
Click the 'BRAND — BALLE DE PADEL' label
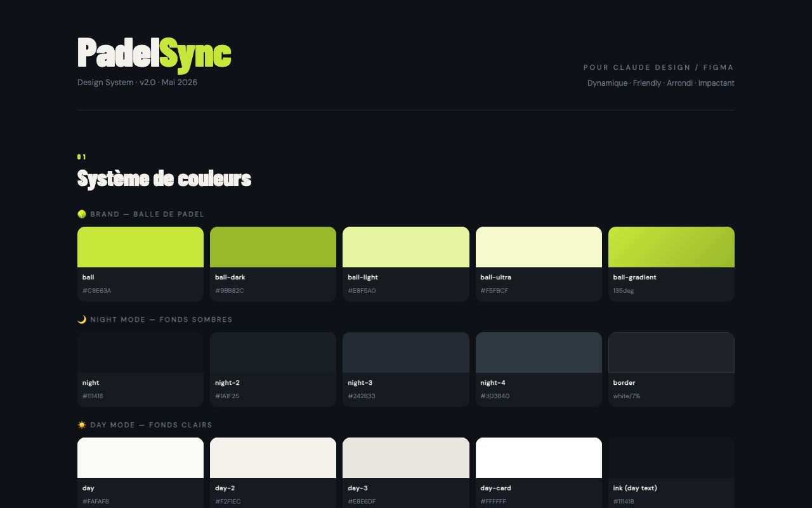click(x=147, y=214)
